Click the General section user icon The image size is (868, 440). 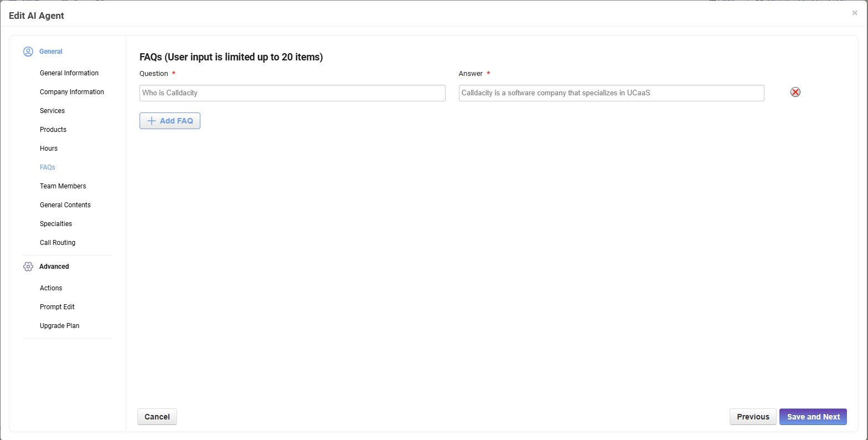coord(28,52)
